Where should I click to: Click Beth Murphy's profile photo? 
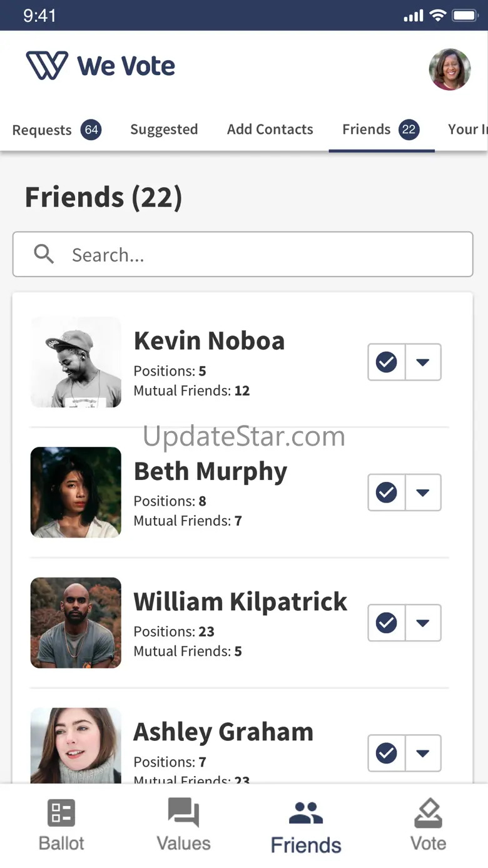(x=76, y=492)
